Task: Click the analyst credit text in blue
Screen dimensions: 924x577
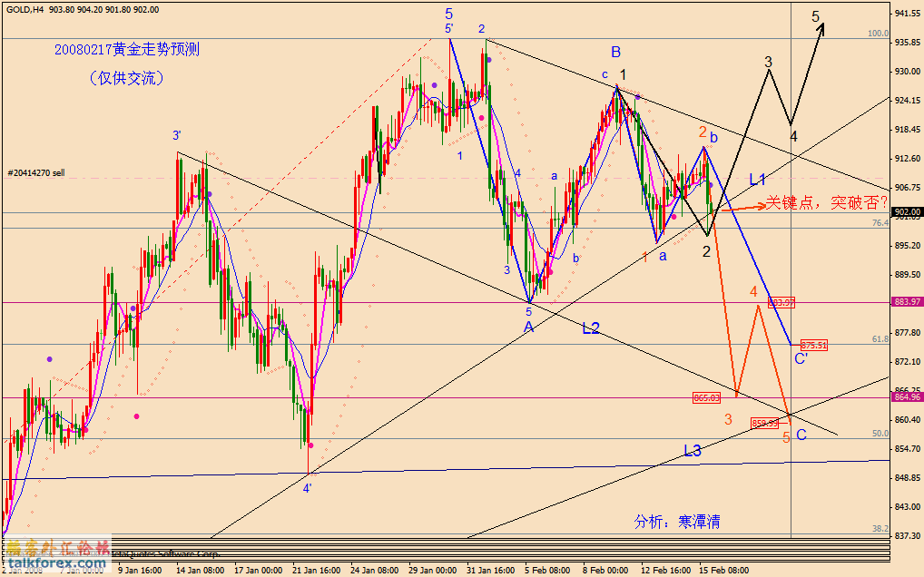Action: click(x=677, y=522)
